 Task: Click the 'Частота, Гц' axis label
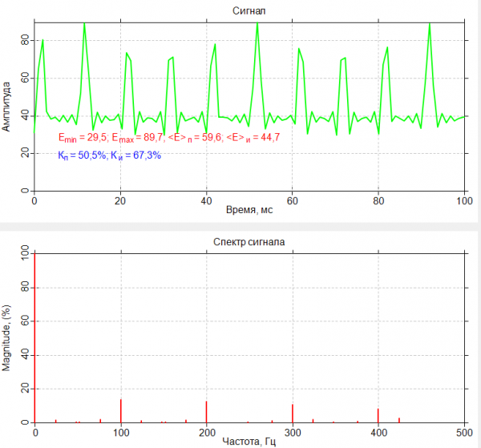(249, 442)
